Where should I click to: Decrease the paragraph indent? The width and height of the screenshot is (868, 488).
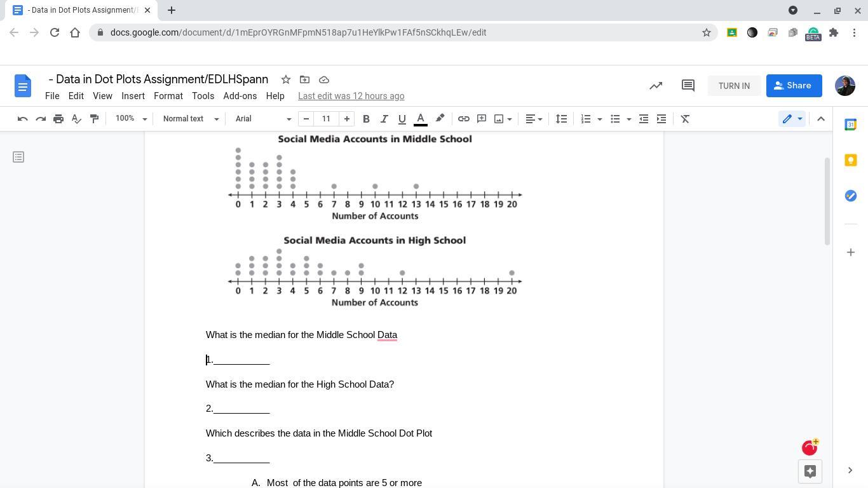point(644,119)
